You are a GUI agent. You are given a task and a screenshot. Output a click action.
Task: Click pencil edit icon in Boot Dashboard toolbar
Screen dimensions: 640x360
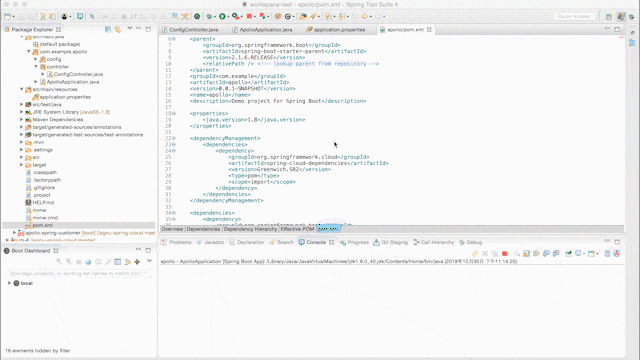(108, 262)
